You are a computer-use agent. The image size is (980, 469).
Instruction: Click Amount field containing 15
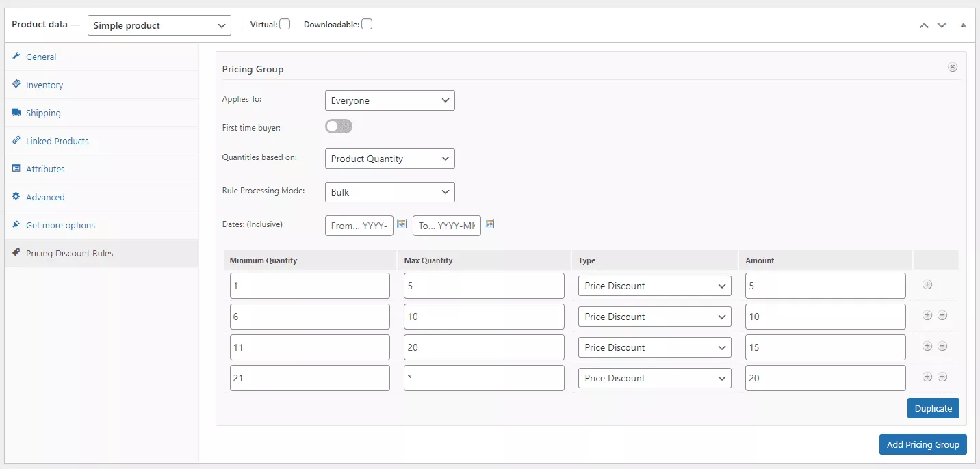click(x=826, y=347)
